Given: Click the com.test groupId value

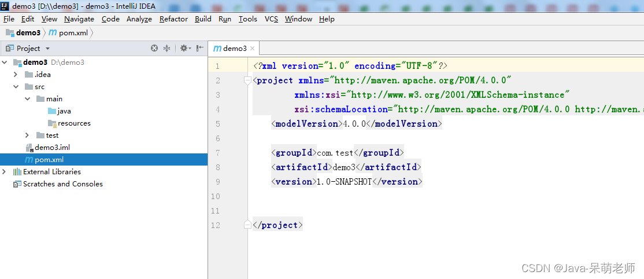Looking at the screenshot, I should point(335,153).
